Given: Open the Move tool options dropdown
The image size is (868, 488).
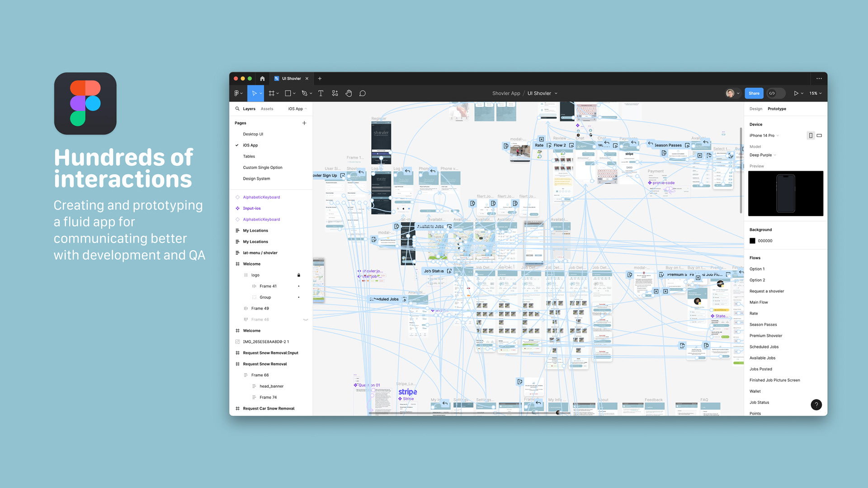Looking at the screenshot, I should point(261,94).
